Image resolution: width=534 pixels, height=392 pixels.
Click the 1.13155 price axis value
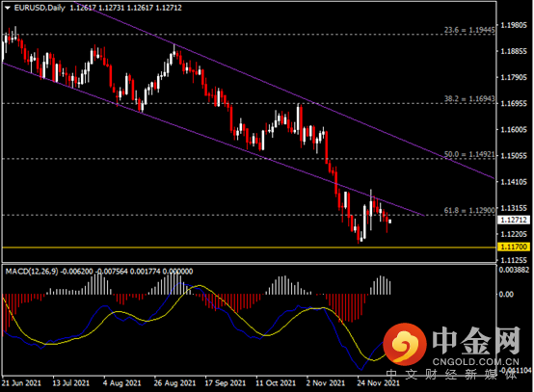514,208
